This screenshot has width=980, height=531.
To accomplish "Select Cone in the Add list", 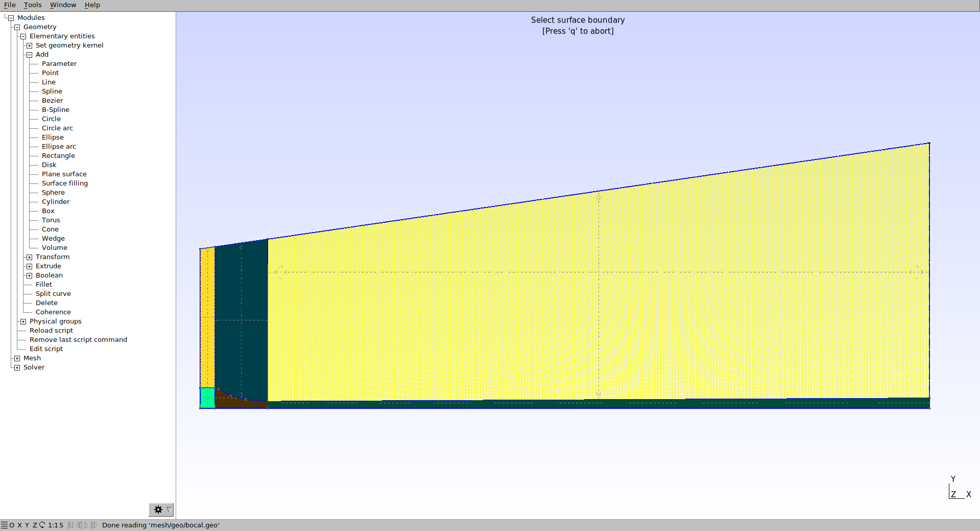I will click(50, 229).
